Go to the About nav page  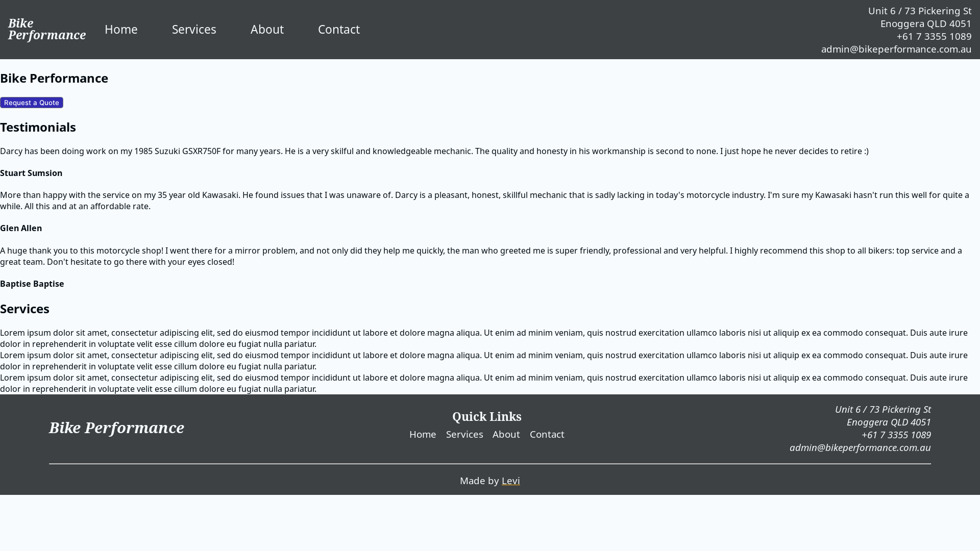click(267, 29)
